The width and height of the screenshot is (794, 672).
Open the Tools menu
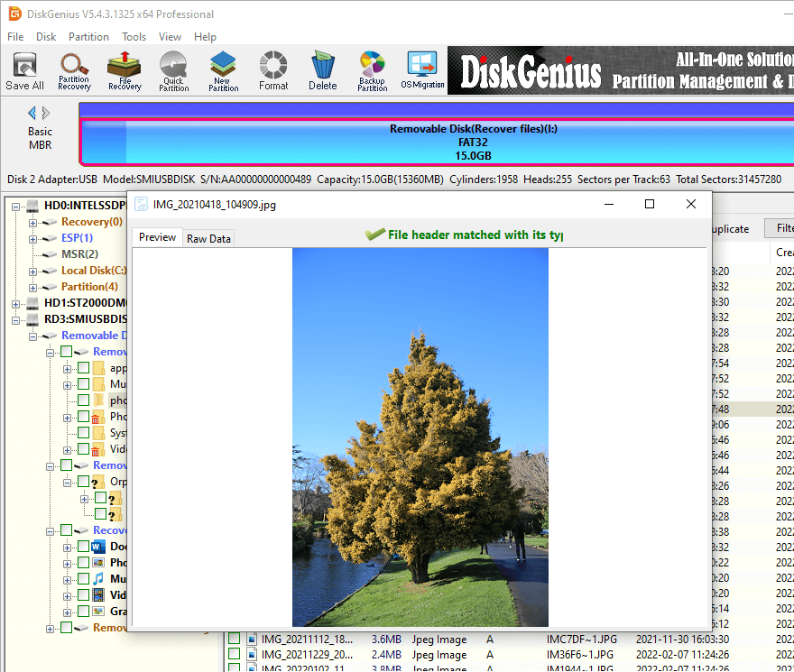[x=134, y=37]
